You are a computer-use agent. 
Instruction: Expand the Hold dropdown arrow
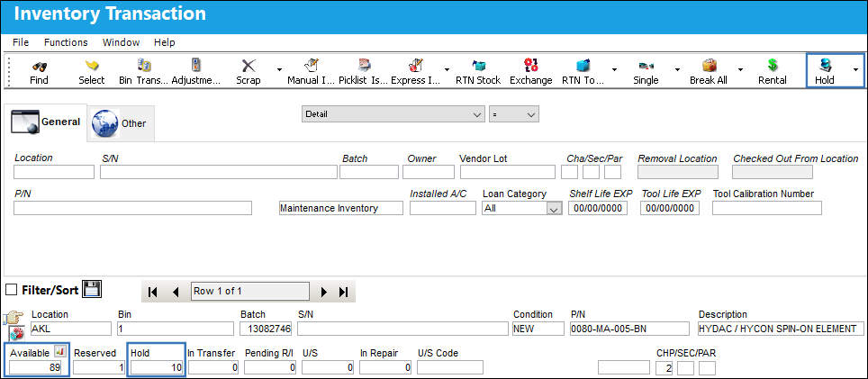pos(855,69)
